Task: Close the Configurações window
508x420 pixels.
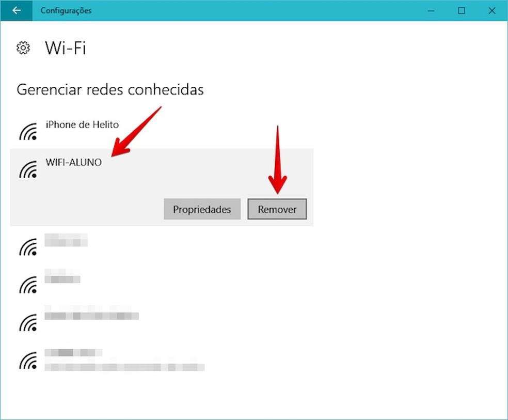Action: click(492, 11)
